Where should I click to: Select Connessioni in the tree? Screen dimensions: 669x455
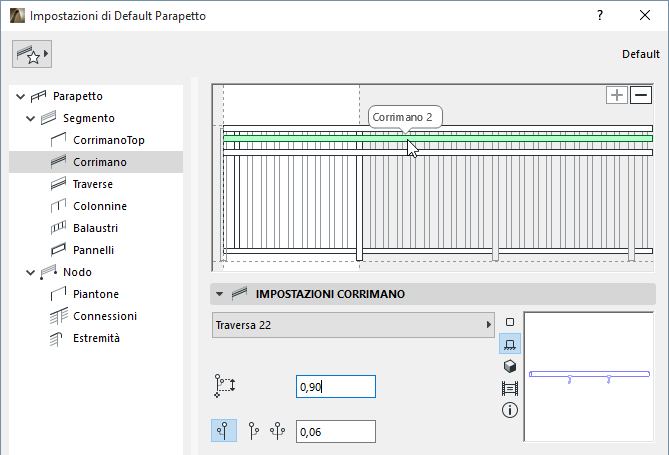[105, 316]
